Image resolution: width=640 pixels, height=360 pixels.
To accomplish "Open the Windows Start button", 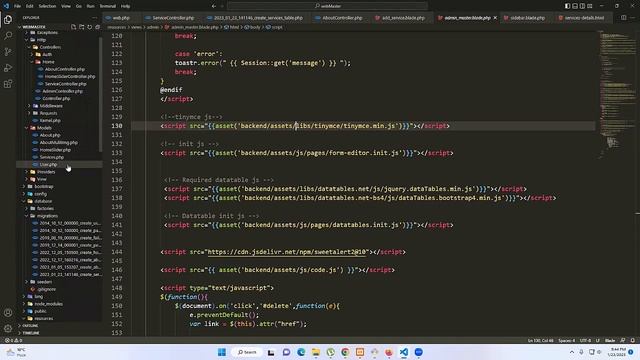I will pyautogui.click(x=222, y=352).
